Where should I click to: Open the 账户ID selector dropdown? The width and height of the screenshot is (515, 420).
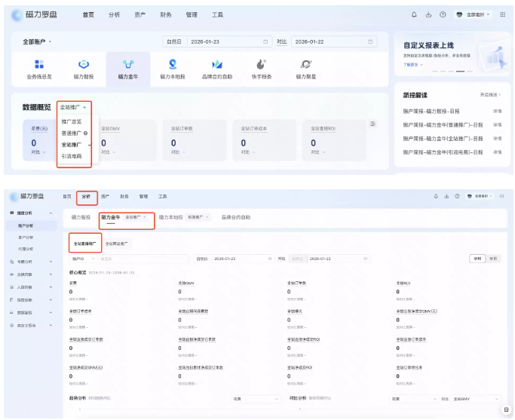pos(83,259)
